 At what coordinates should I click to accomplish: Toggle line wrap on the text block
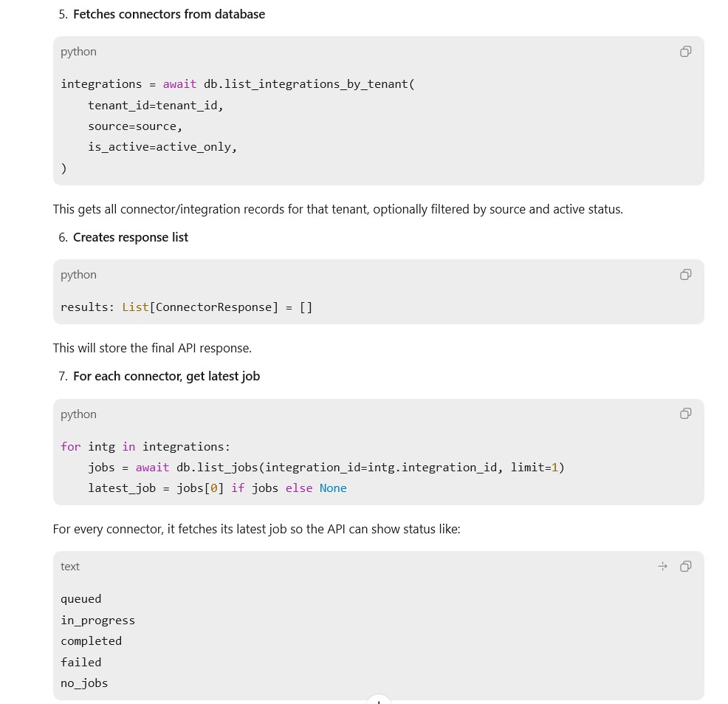pos(662,566)
